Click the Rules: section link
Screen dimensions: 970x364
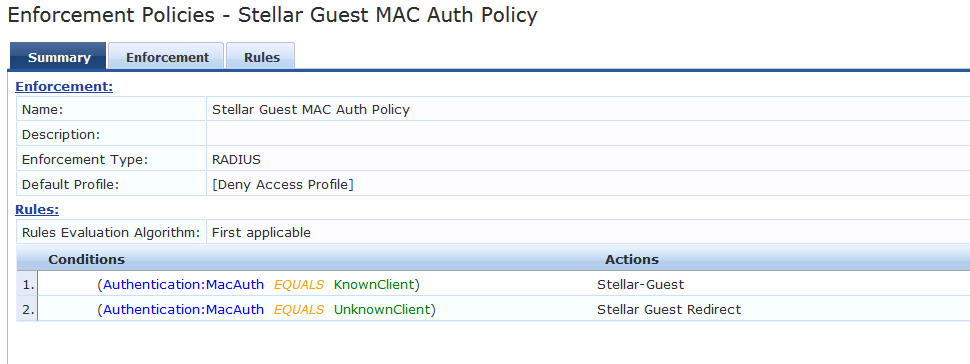tap(37, 210)
